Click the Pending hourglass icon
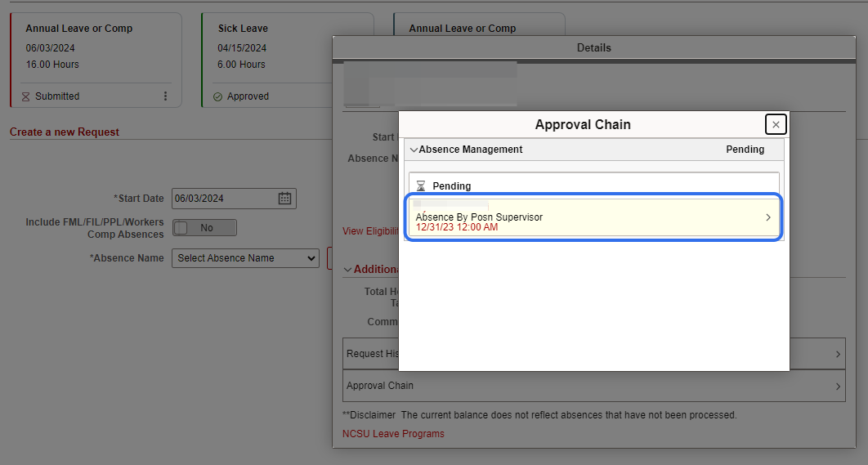Viewport: 868px width, 465px height. pos(421,186)
